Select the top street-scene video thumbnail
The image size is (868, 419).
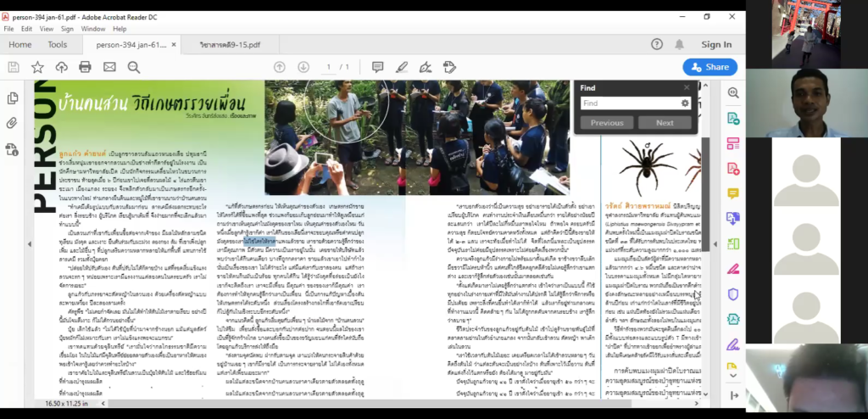[x=806, y=33]
